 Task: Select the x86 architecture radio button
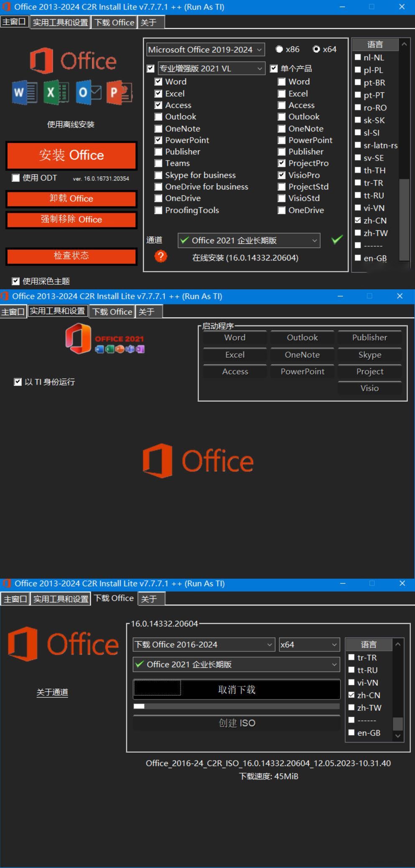[279, 49]
